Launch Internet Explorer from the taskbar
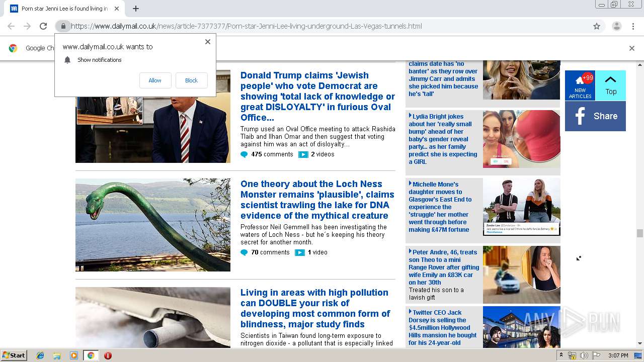The image size is (644, 362). coord(40,355)
